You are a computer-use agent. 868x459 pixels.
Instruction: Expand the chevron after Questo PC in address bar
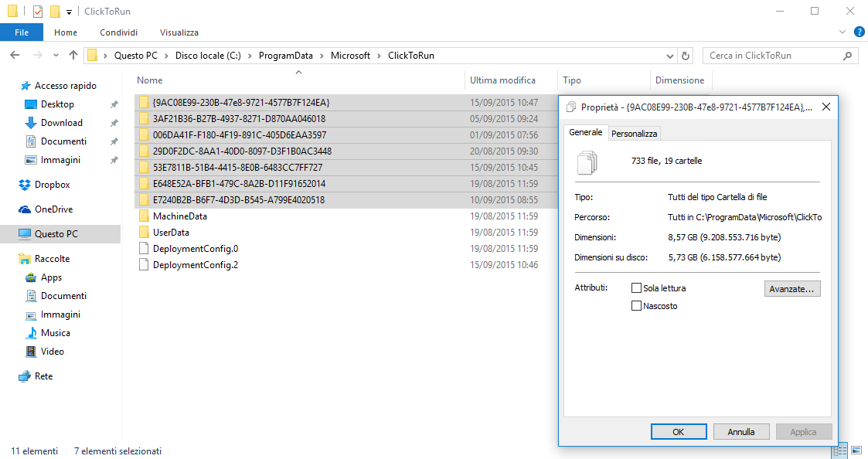point(167,56)
